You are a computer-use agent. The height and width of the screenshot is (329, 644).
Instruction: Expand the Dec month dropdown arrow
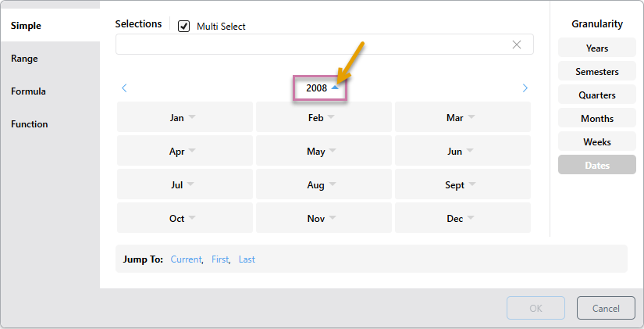[471, 219]
